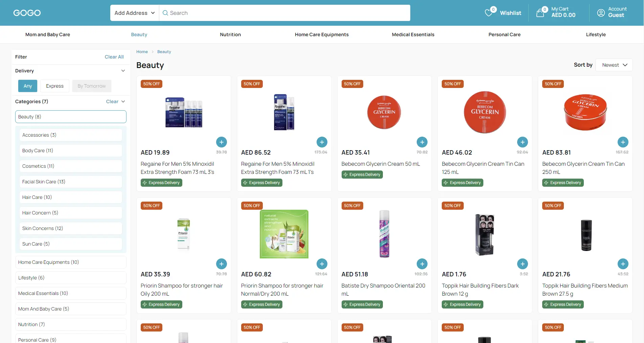
Task: Open the Priorin green box product image
Action: [x=284, y=234]
